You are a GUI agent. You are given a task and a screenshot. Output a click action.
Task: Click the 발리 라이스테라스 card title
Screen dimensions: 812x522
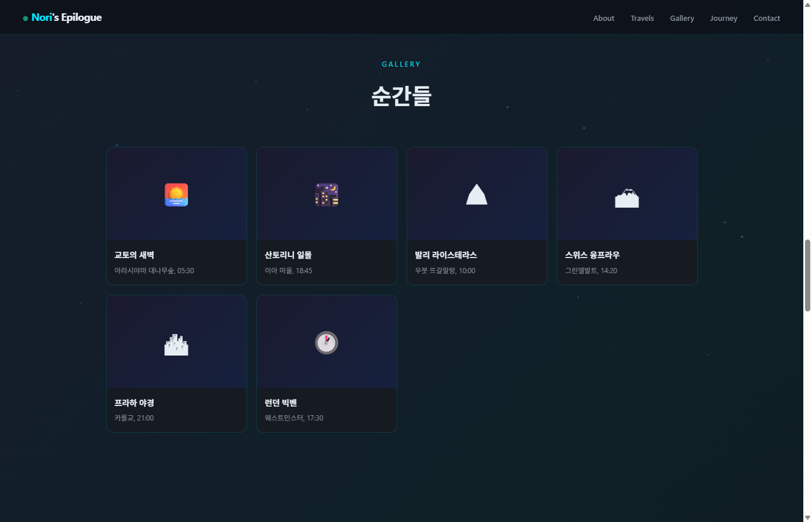pos(445,255)
